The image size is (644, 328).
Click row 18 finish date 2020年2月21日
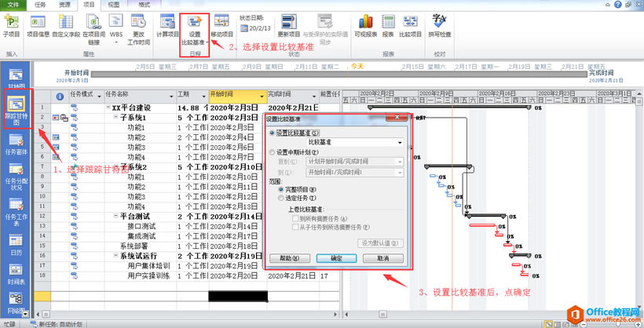[292, 276]
